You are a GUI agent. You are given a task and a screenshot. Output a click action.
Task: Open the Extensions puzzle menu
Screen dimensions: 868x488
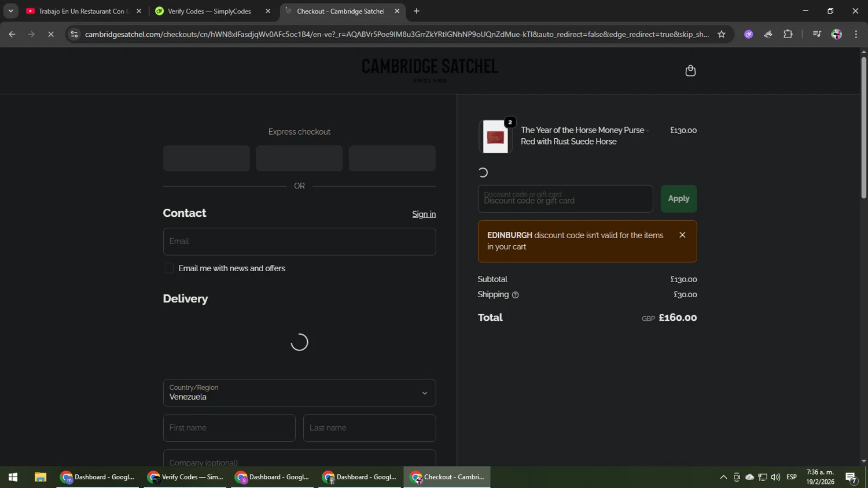[788, 34]
